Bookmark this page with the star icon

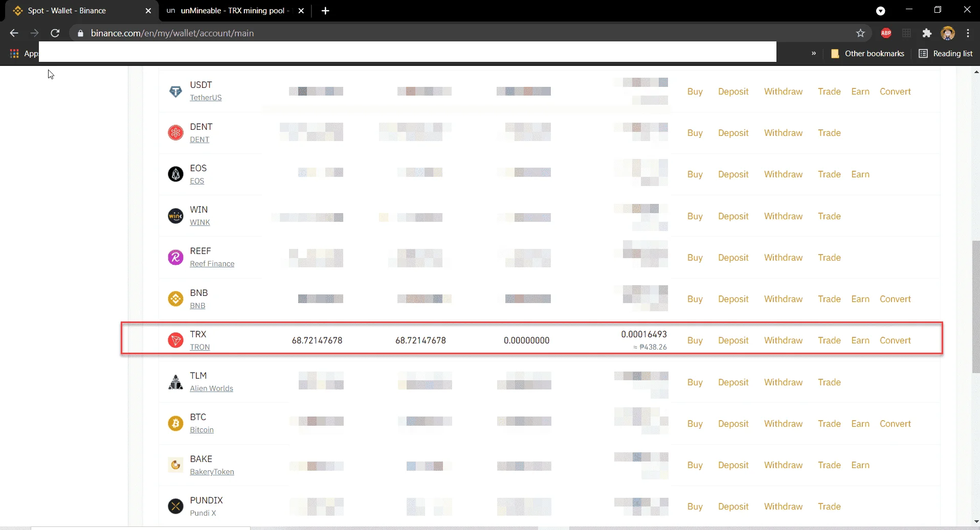[860, 33]
